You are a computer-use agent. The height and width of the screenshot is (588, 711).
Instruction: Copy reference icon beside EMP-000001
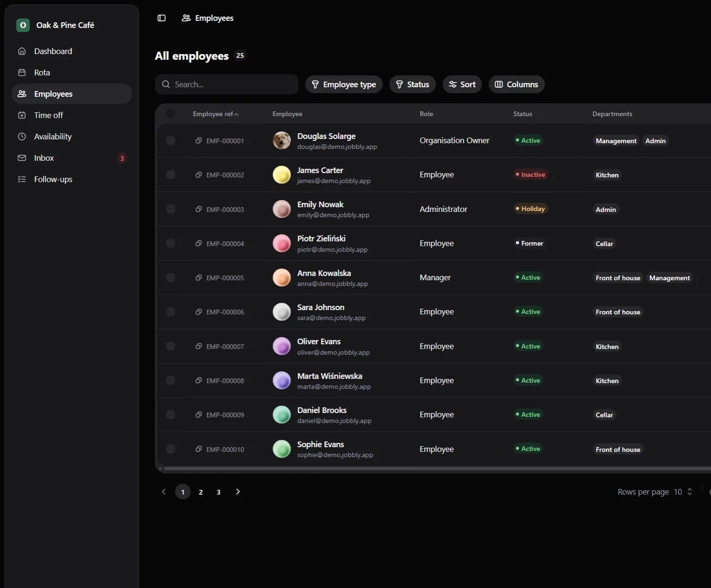[199, 140]
